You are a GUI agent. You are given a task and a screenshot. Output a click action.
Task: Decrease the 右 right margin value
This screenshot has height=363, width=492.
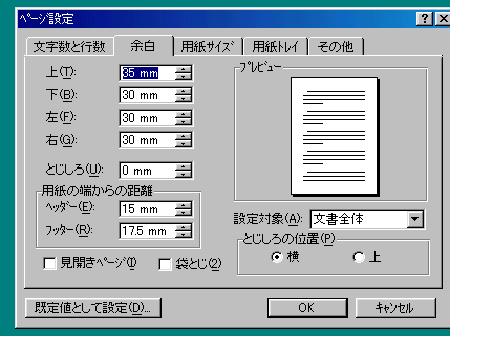(x=183, y=143)
